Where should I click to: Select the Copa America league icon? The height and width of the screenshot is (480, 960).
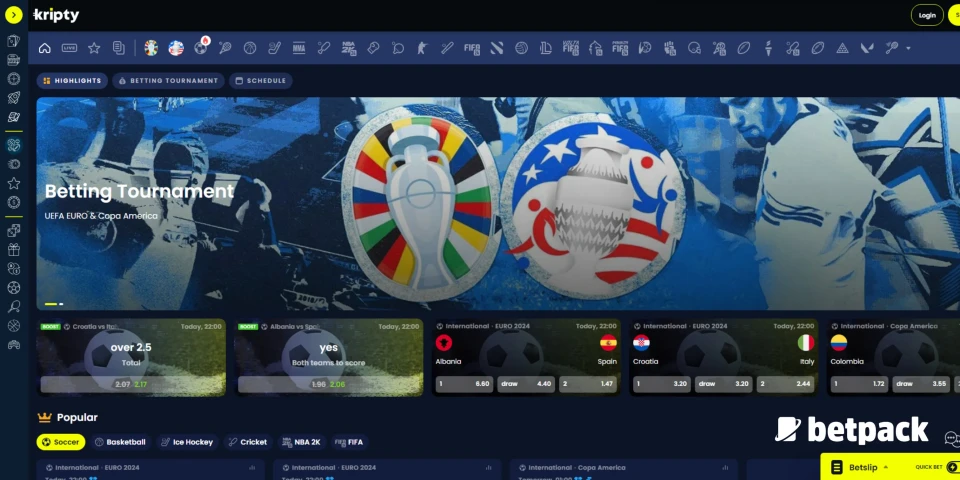point(176,47)
